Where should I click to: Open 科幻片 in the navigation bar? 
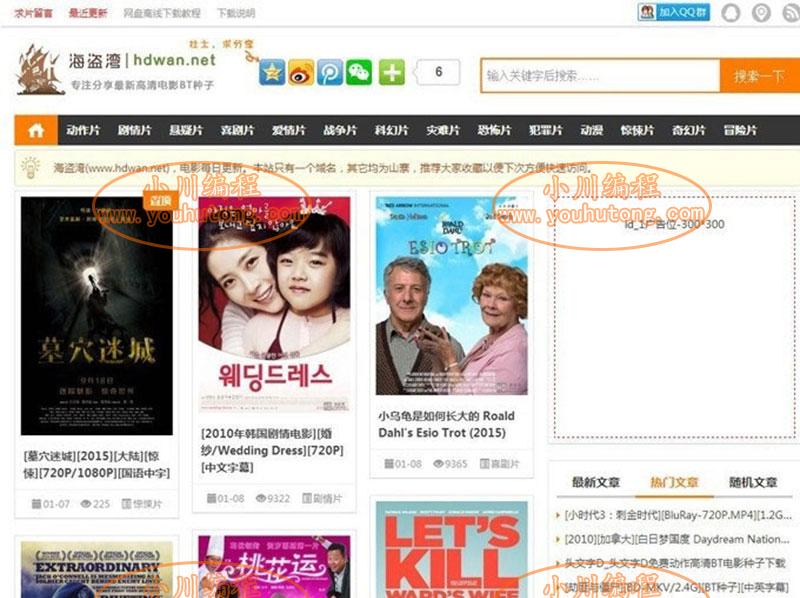tap(391, 130)
